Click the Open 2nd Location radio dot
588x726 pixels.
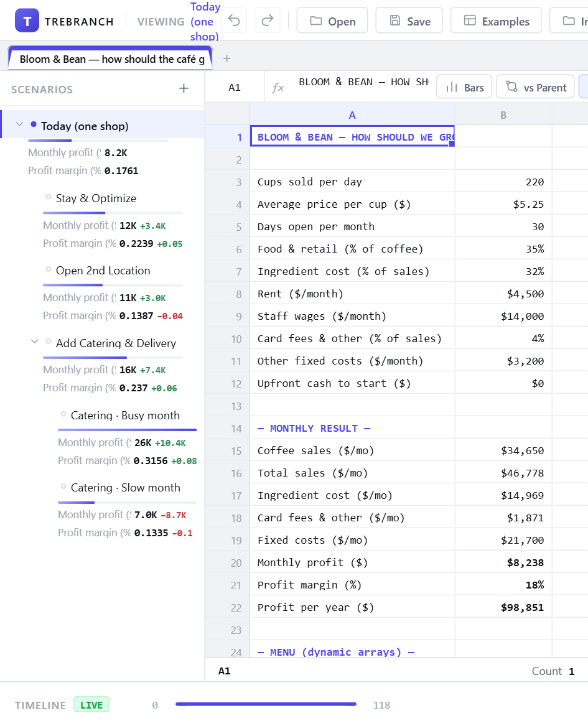tap(48, 269)
